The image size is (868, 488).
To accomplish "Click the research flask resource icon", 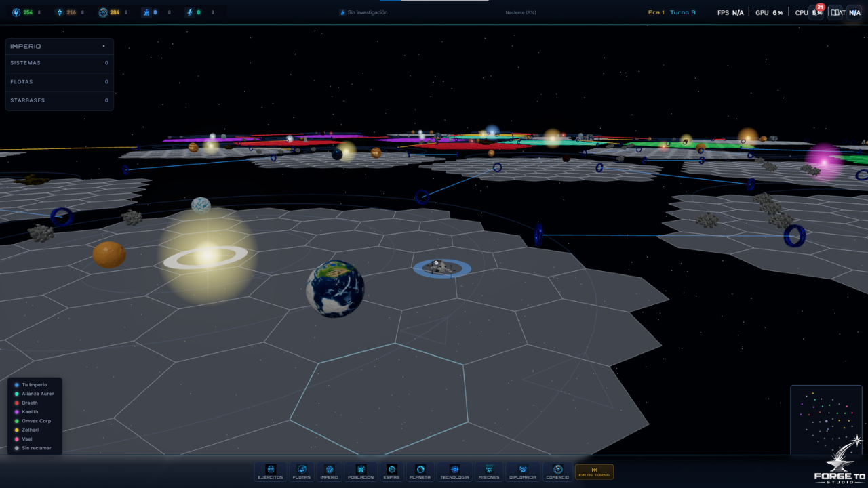I will (146, 12).
